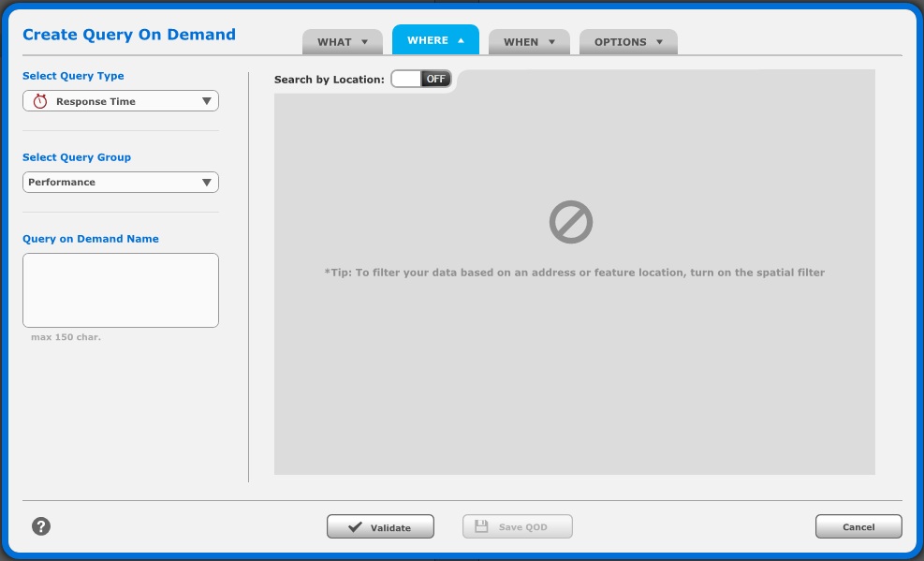The height and width of the screenshot is (561, 924).
Task: Click the help question mark icon
Action: 41,526
